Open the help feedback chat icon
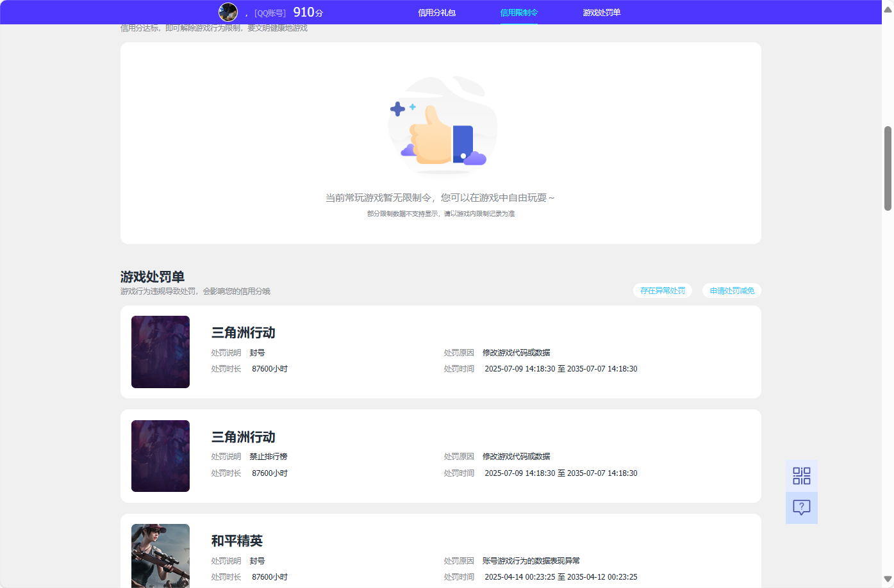The width and height of the screenshot is (894, 588). [x=801, y=508]
